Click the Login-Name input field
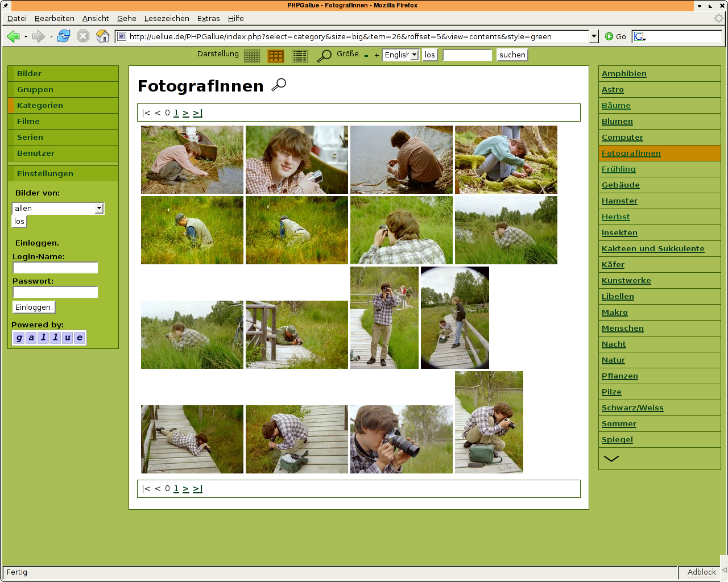The image size is (728, 582). coord(55,268)
